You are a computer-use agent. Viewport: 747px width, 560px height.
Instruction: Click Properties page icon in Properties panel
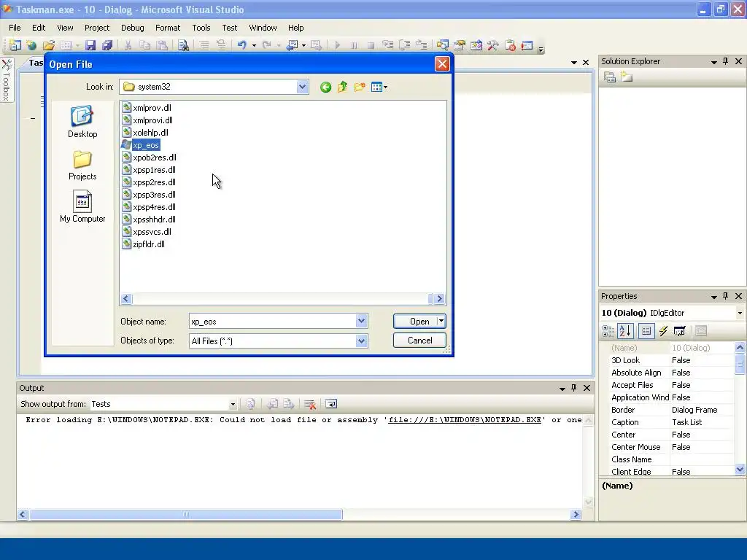click(x=646, y=331)
